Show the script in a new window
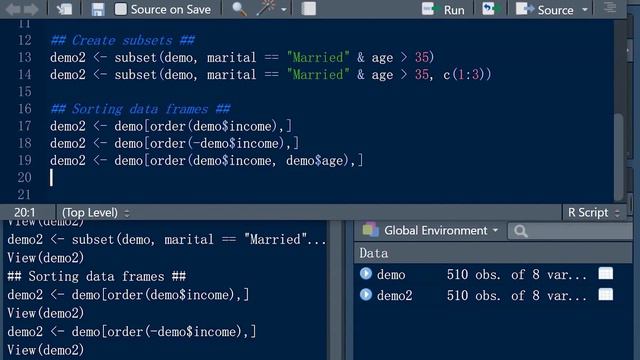 pos(64,9)
